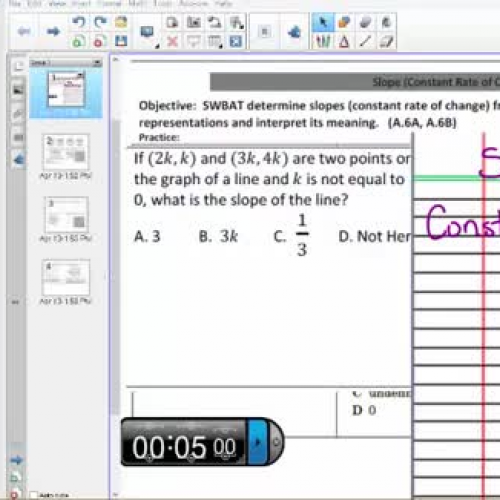Screen dimensions: 500x500
Task: Click the Redo icon
Action: click(100, 22)
